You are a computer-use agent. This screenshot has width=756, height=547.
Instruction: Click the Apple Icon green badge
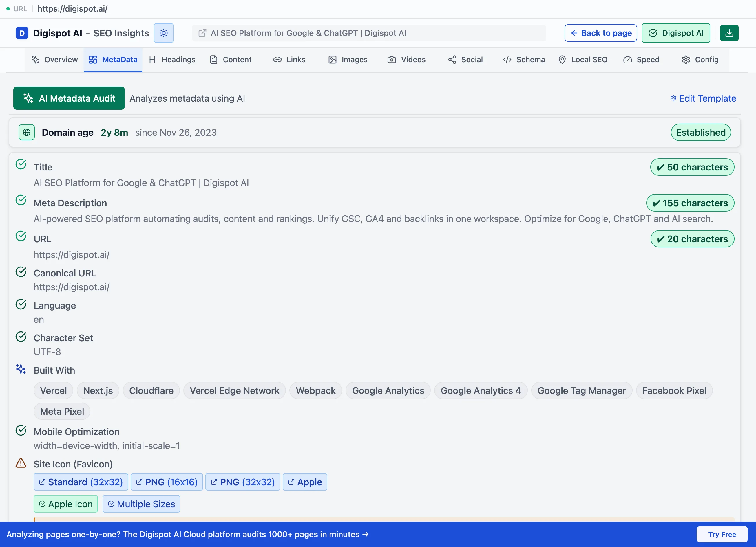(x=66, y=504)
